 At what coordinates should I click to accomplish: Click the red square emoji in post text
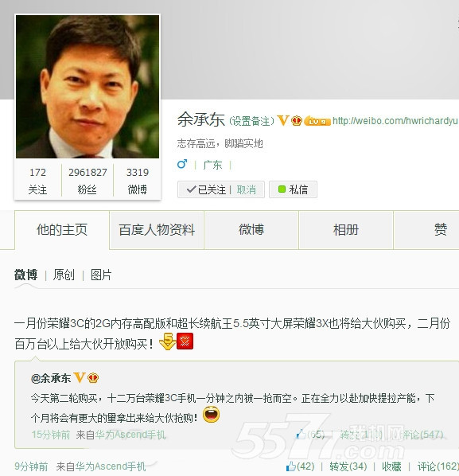tap(185, 341)
